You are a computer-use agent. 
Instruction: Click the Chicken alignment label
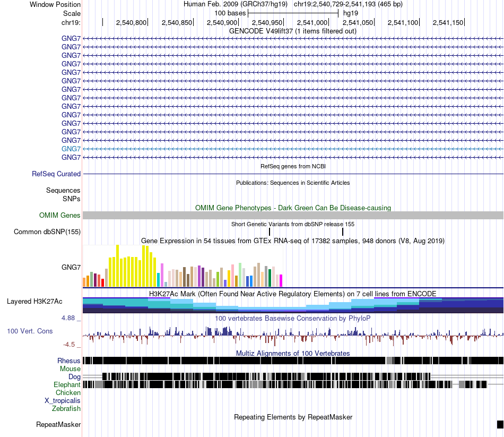point(68,392)
